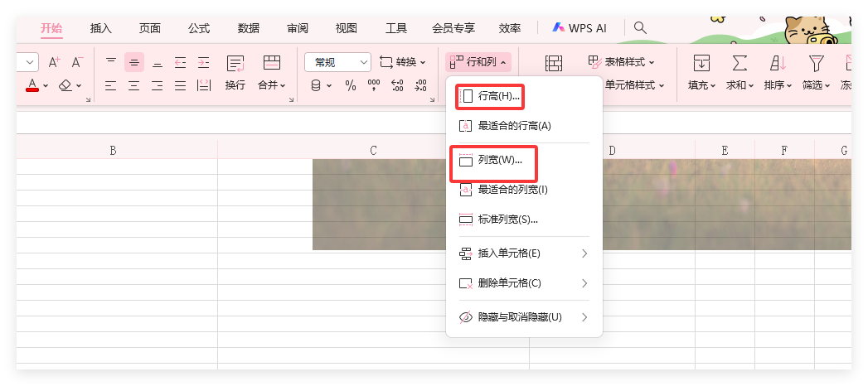Click the 筛选 filter funnel icon
Image resolution: width=868 pixels, height=386 pixels.
[816, 63]
